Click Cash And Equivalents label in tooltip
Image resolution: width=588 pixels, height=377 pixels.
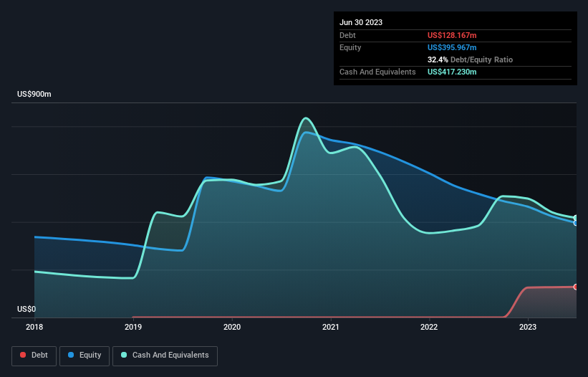[377, 72]
